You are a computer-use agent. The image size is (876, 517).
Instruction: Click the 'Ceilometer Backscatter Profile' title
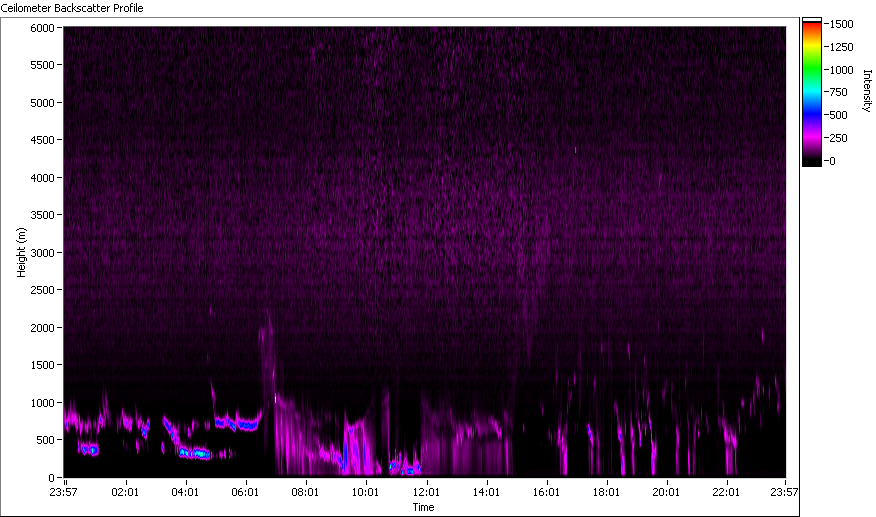(72, 8)
